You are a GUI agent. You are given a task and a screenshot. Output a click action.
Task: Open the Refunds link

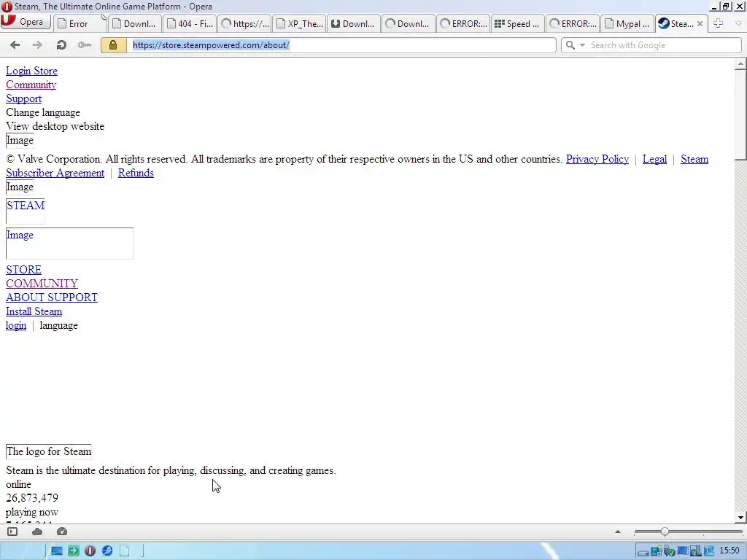[136, 173]
